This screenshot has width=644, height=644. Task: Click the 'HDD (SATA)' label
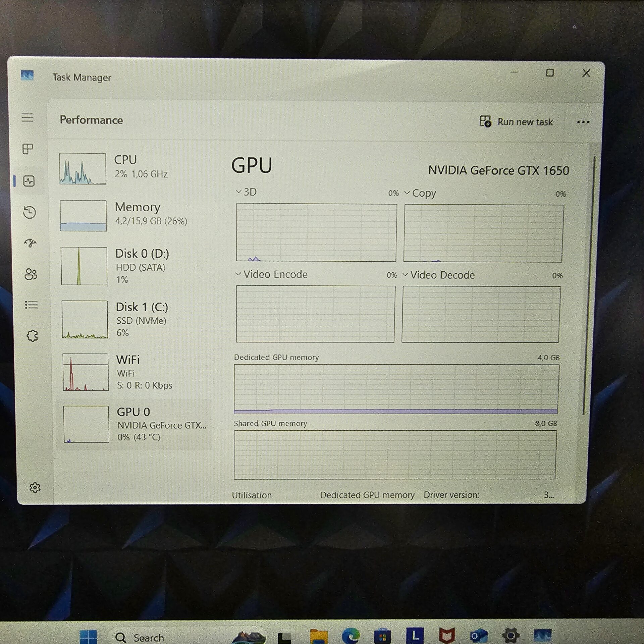point(141,267)
